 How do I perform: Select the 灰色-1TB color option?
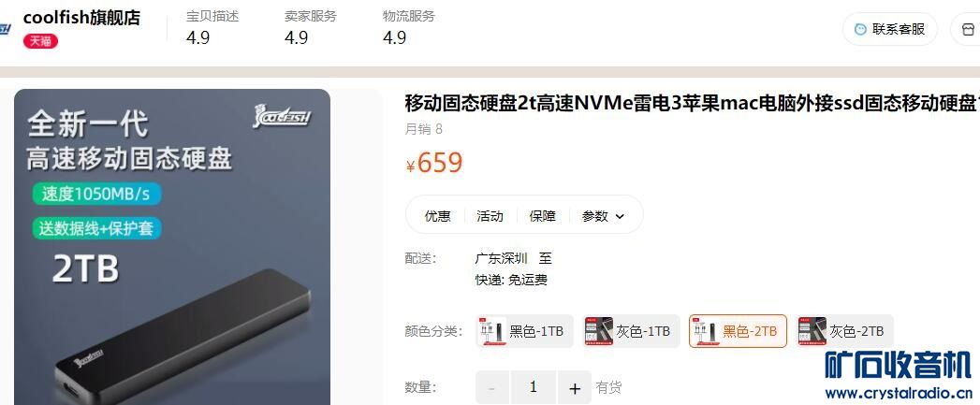point(631,330)
